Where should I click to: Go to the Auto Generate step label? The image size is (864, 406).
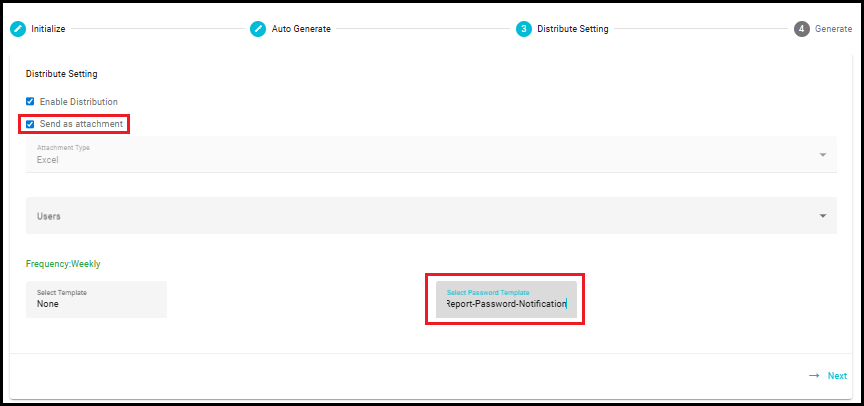[301, 29]
